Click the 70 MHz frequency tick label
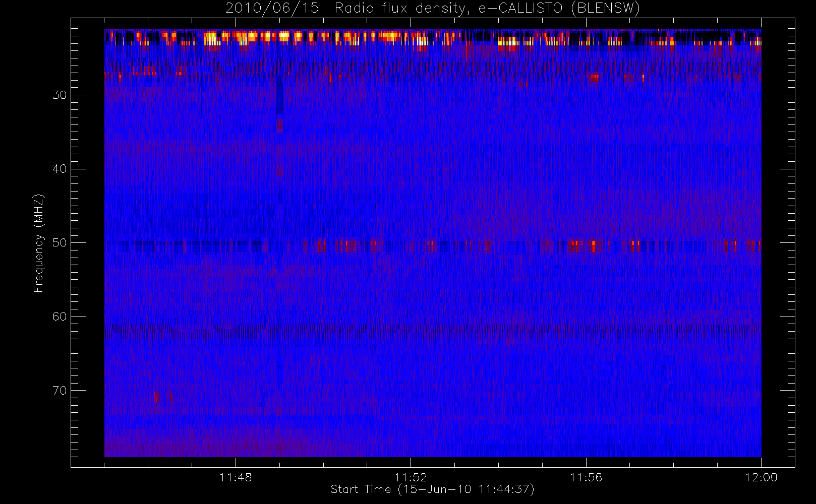The width and height of the screenshot is (816, 504). pyautogui.click(x=60, y=391)
